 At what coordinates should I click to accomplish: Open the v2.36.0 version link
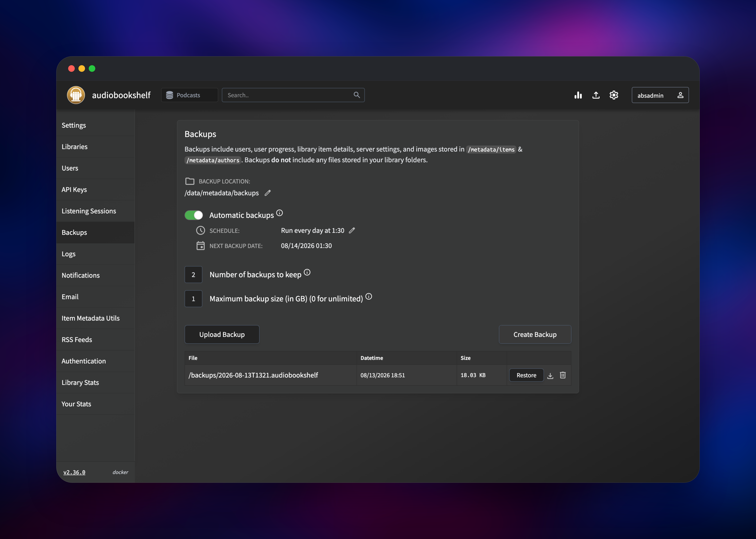pyautogui.click(x=74, y=472)
